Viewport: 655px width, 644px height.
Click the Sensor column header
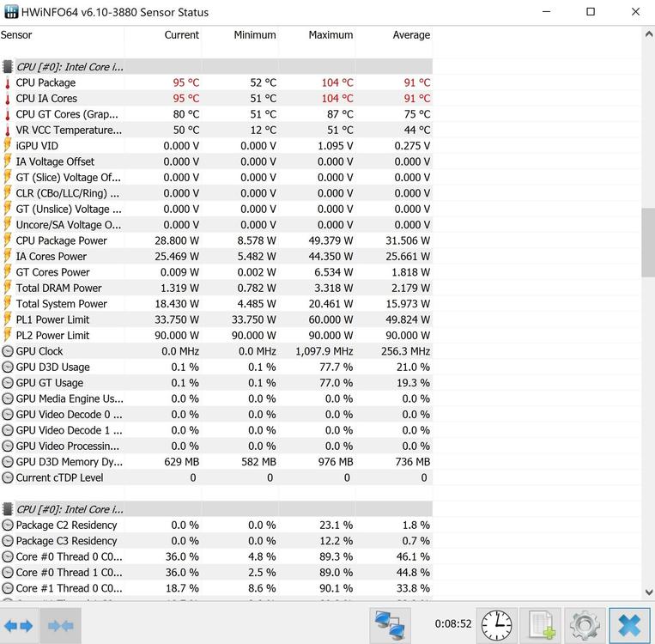pyautogui.click(x=16, y=35)
